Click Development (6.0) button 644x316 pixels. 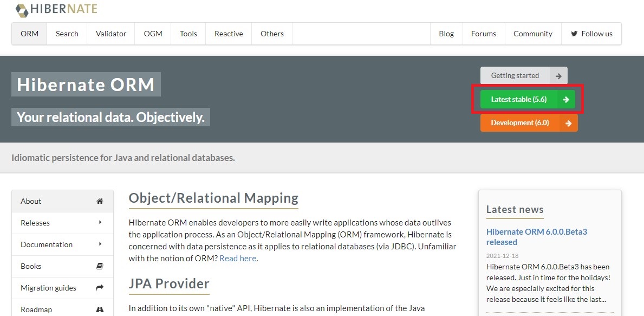[529, 123]
